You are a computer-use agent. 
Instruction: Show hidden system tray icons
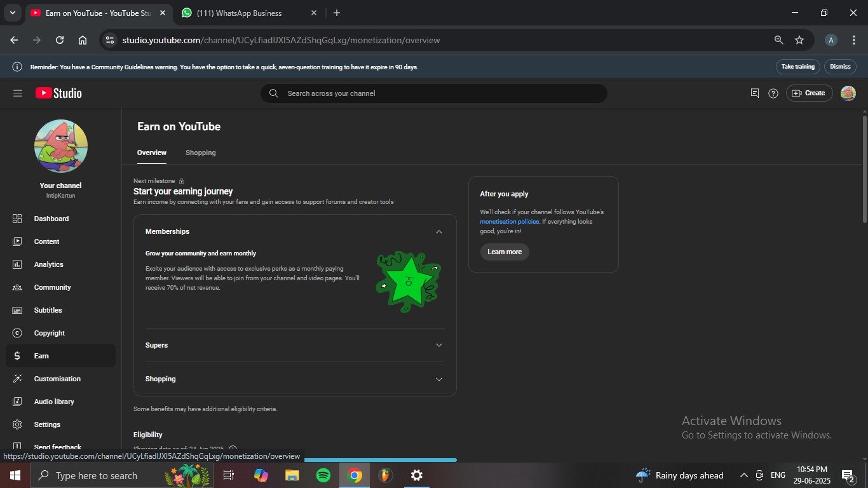click(743, 475)
